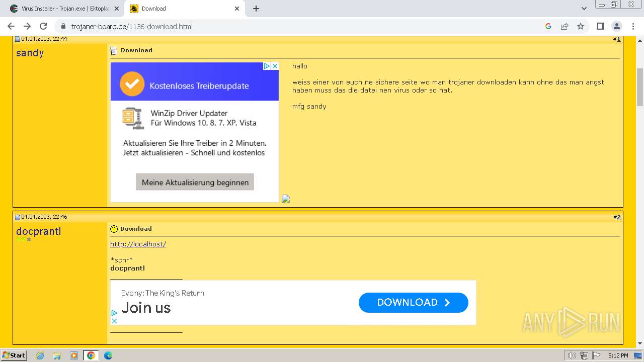Go forward to the next page
The image size is (644, 362).
27,26
